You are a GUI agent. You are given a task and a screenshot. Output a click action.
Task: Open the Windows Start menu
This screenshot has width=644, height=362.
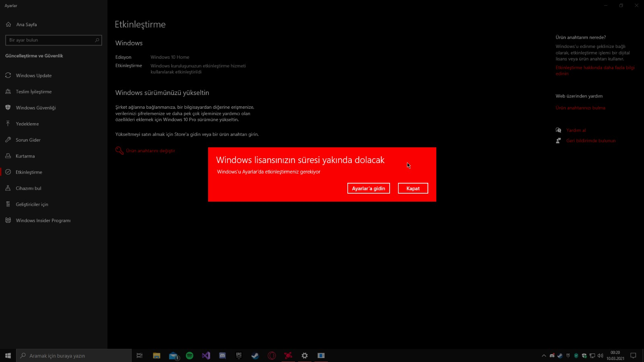point(8,356)
